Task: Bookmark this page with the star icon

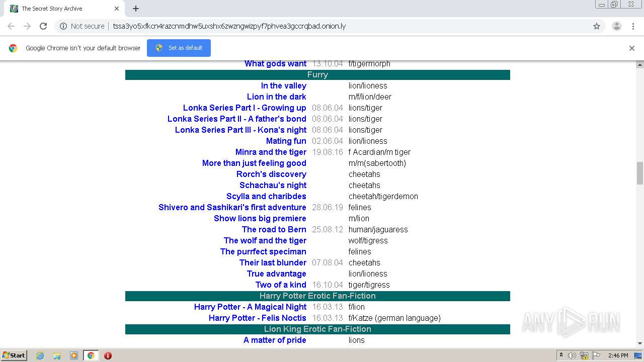Action: pos(597,26)
